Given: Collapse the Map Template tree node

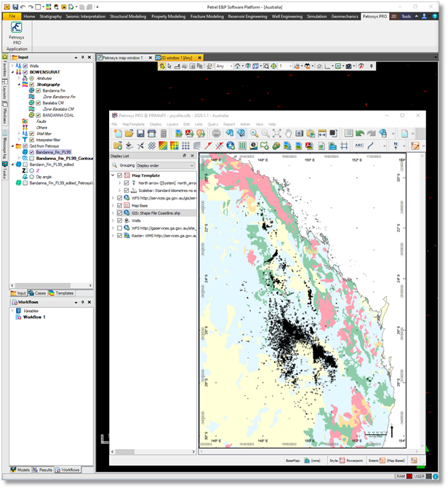Looking at the screenshot, I should pos(113,175).
